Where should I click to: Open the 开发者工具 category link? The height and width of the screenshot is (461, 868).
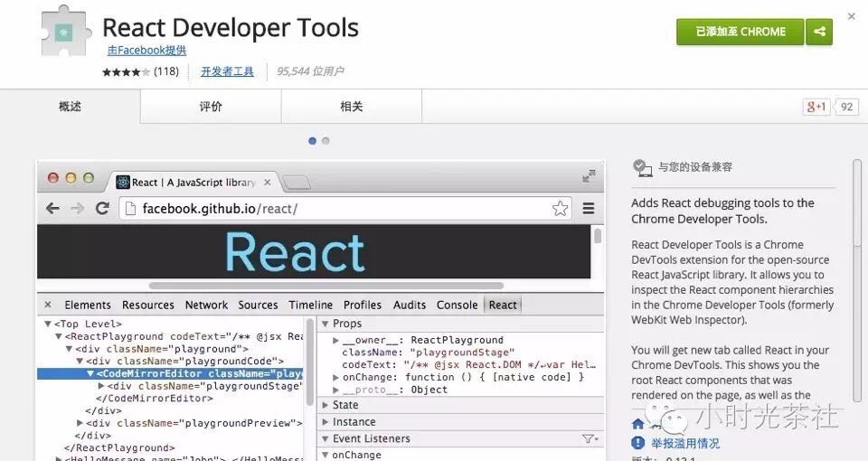[227, 71]
